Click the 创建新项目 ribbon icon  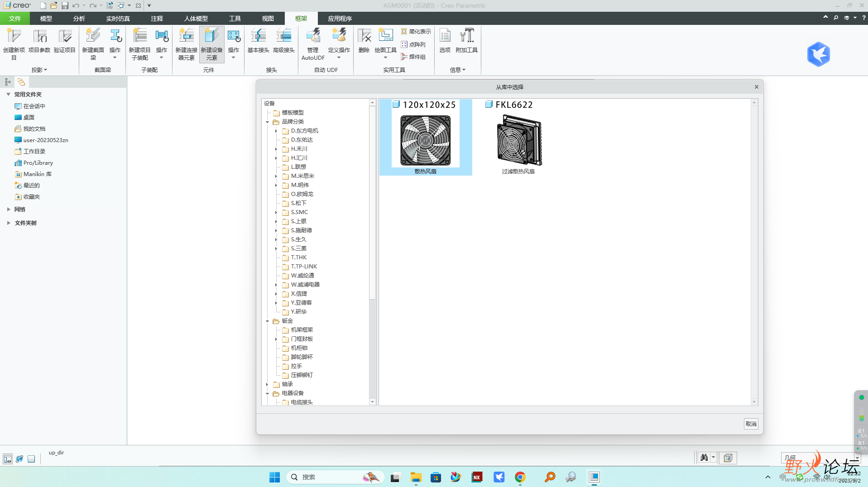[14, 36]
